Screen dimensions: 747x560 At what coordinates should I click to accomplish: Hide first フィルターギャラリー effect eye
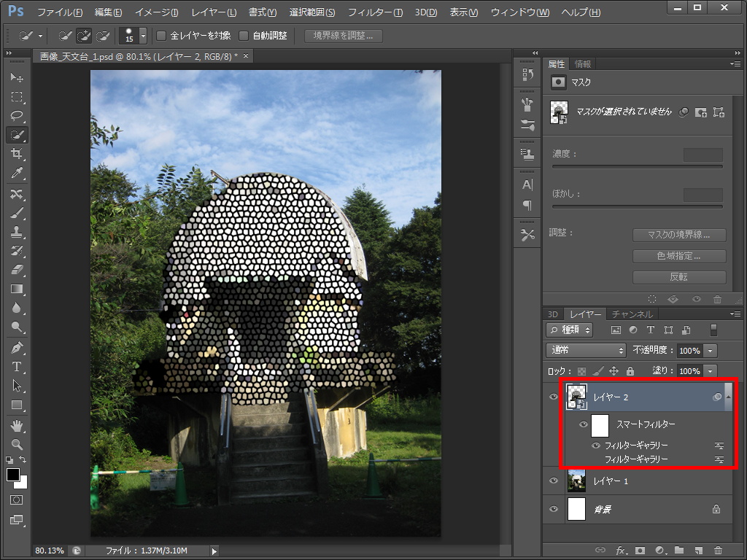pos(595,446)
